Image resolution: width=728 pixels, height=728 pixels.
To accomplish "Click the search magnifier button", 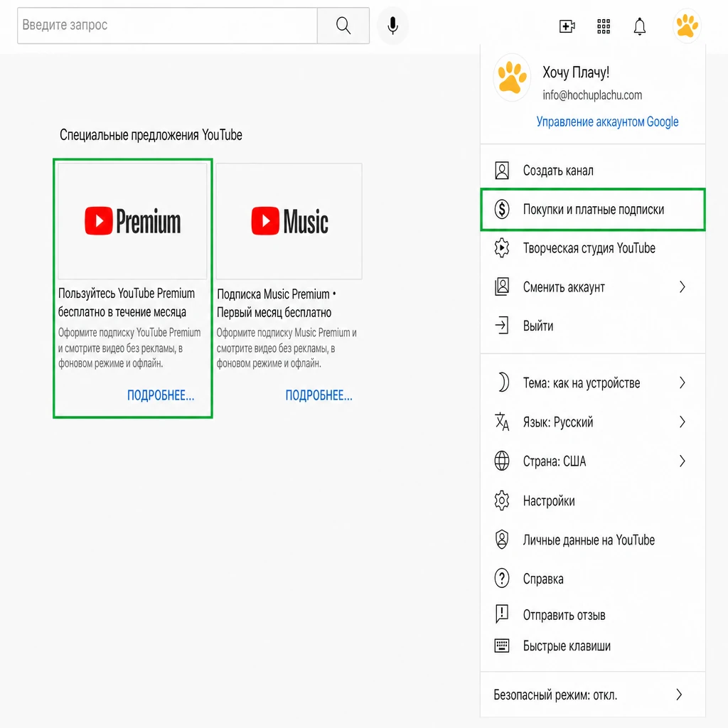I will point(343,26).
